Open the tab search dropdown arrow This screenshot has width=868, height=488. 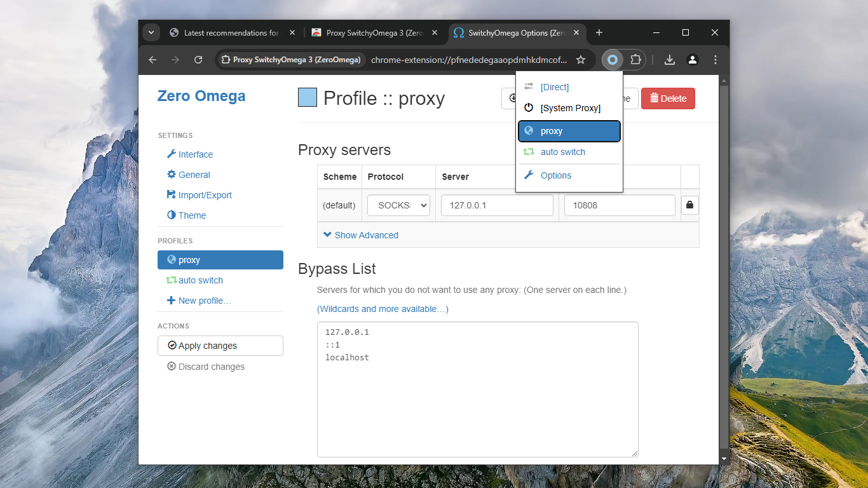pos(151,32)
